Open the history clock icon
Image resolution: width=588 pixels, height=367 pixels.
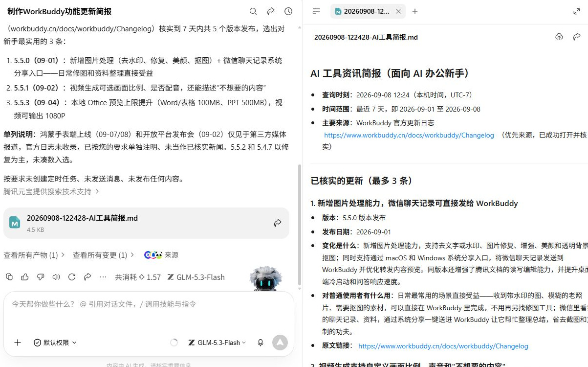coord(288,11)
